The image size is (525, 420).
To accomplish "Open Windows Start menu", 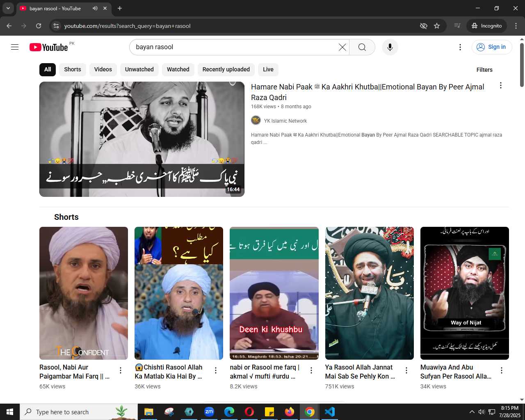I will pyautogui.click(x=10, y=412).
